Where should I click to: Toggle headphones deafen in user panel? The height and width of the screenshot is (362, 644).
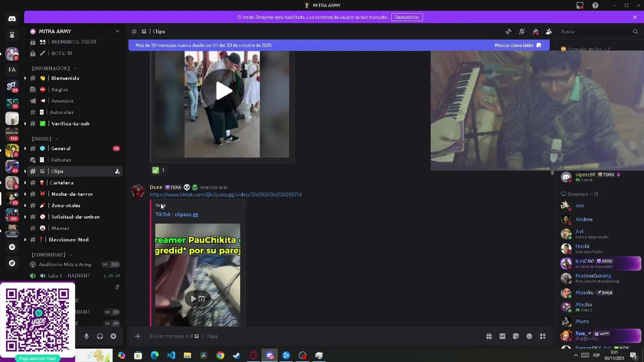(x=100, y=336)
